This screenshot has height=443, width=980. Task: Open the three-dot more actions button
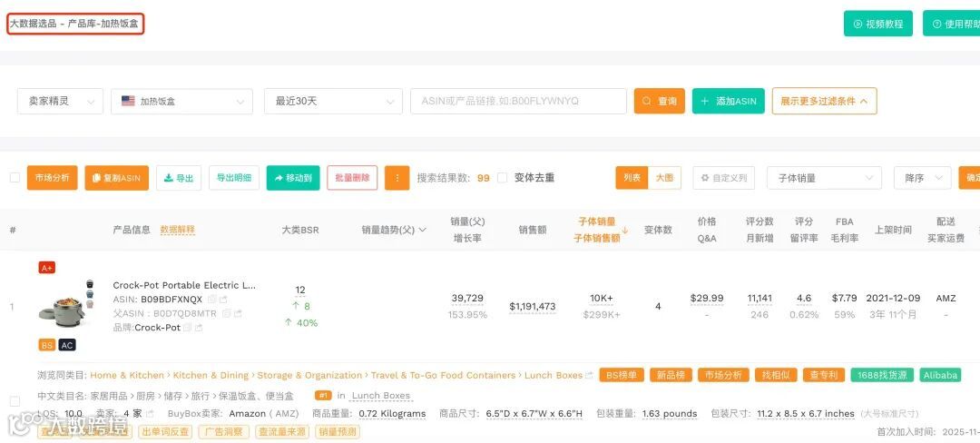click(x=397, y=177)
